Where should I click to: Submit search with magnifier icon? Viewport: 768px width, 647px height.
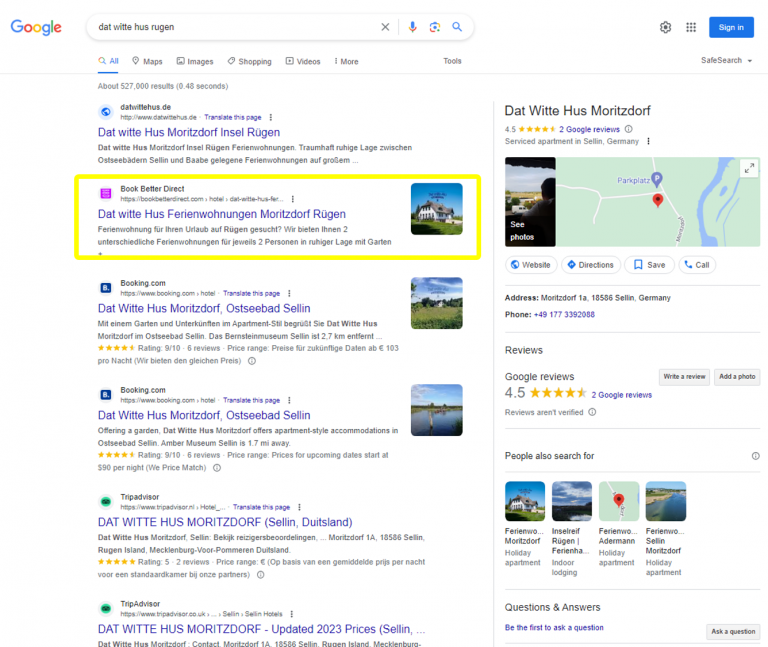coord(457,27)
